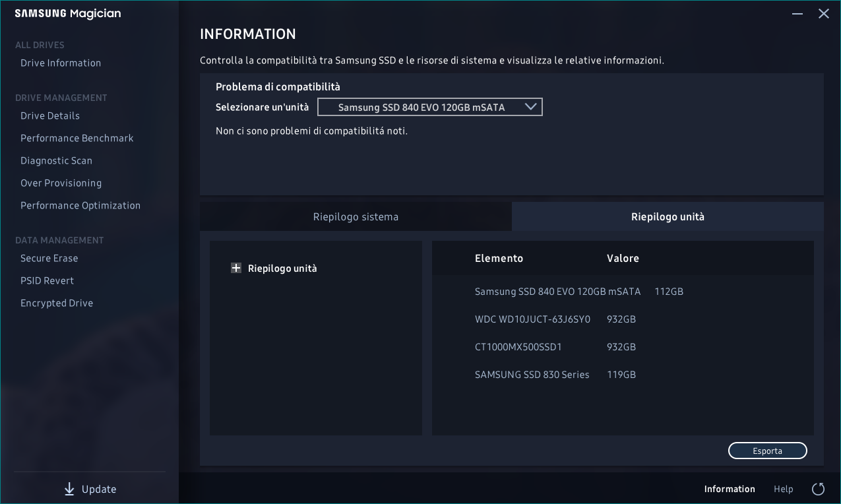The width and height of the screenshot is (841, 504).
Task: Click the Samsung Magician logo
Action: tap(68, 13)
